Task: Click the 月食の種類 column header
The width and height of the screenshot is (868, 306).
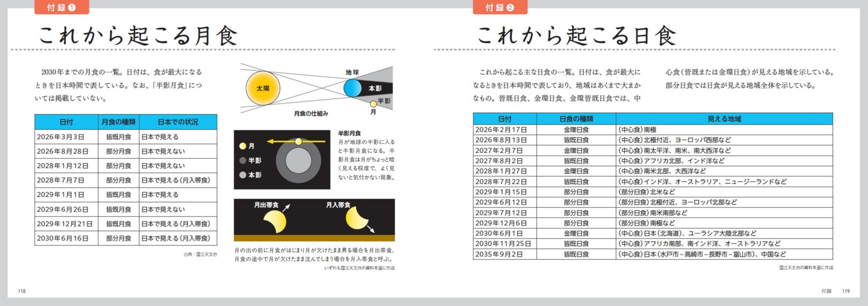Action: [118, 121]
